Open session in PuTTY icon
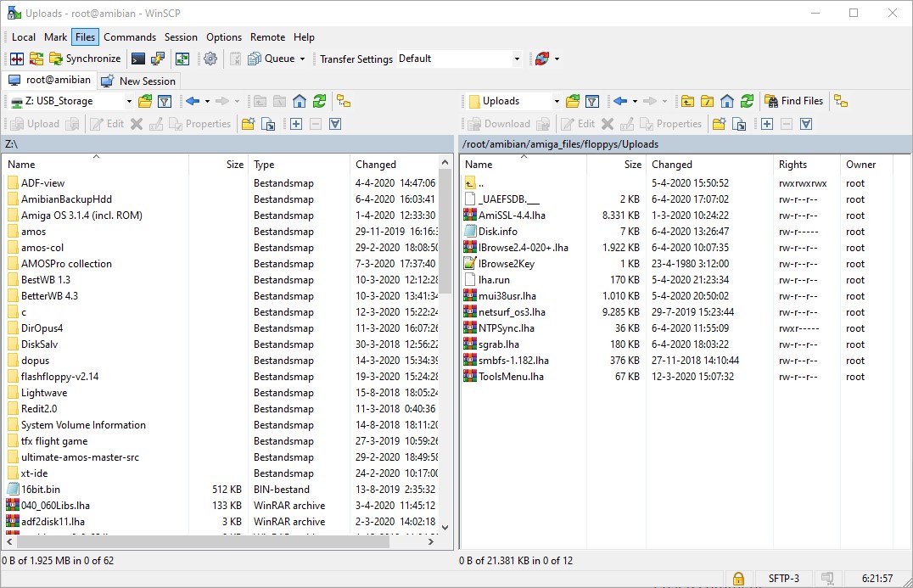Viewport: 913px width, 588px height. coord(158,59)
